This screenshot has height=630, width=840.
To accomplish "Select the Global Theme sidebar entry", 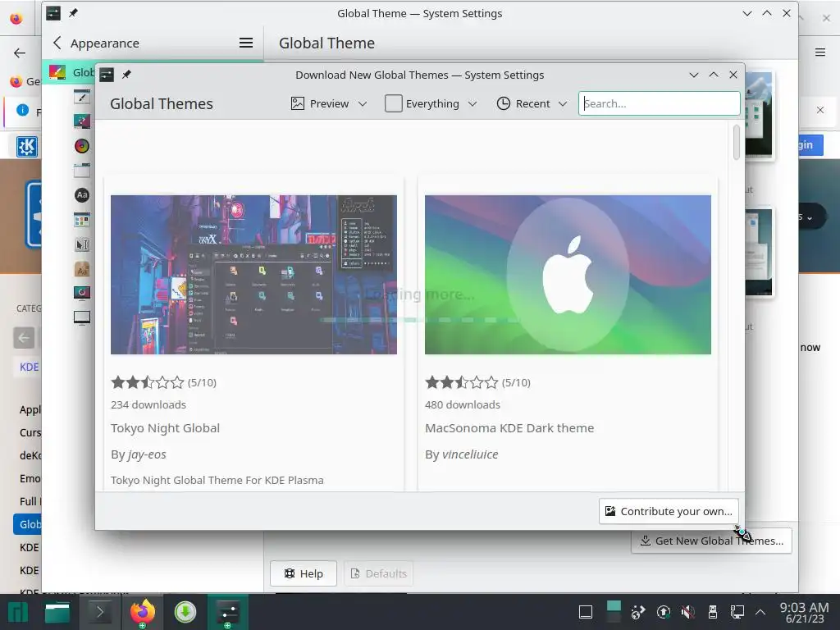I will [x=70, y=72].
